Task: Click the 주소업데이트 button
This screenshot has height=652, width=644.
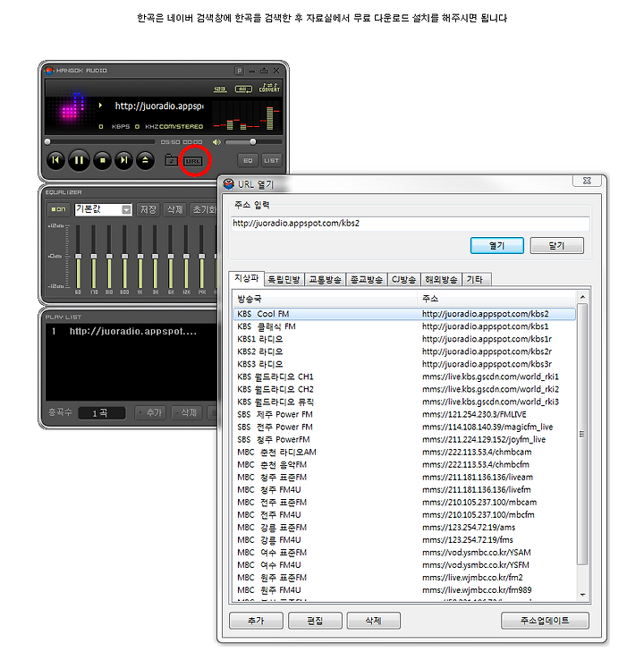Action: click(x=545, y=621)
